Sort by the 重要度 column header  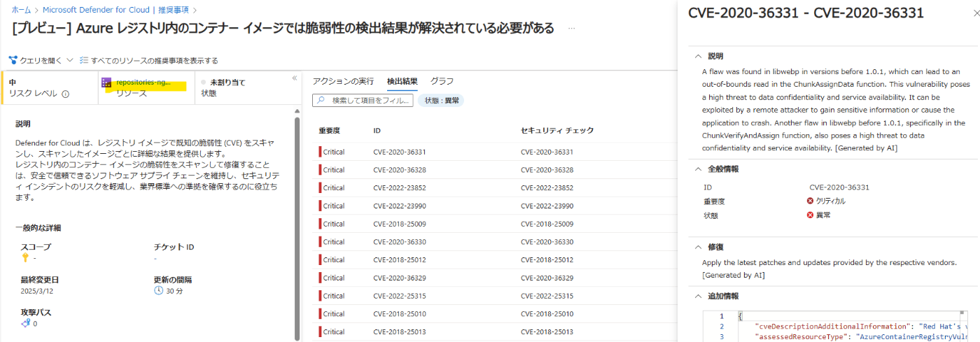(x=329, y=131)
